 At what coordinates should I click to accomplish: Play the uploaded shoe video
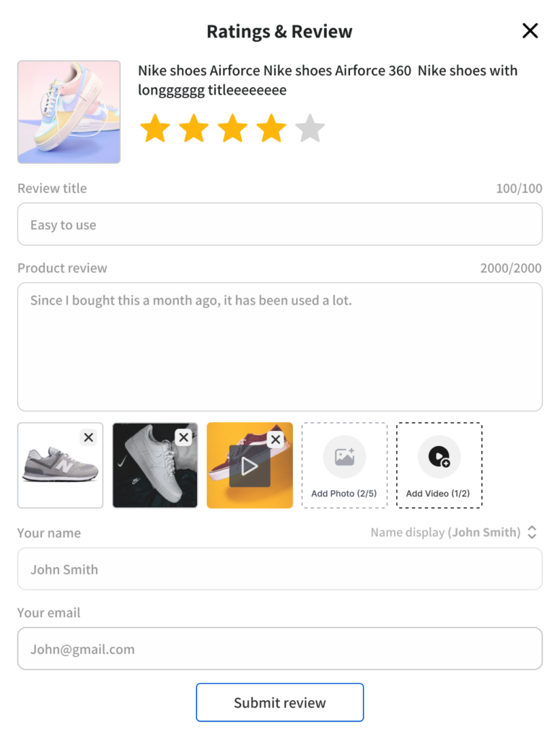pyautogui.click(x=250, y=466)
